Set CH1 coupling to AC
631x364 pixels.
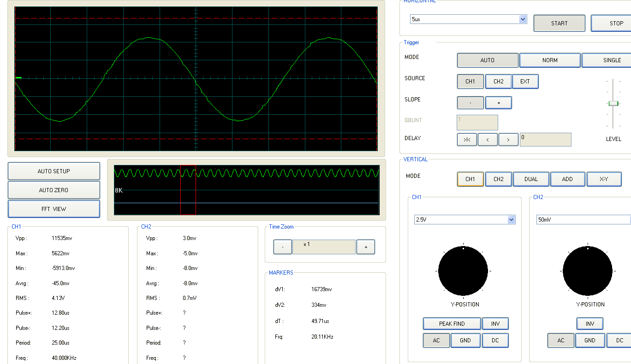coord(436,341)
